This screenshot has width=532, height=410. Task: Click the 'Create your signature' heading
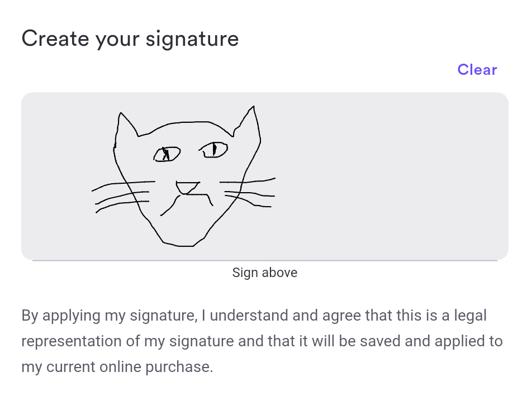pyautogui.click(x=130, y=39)
